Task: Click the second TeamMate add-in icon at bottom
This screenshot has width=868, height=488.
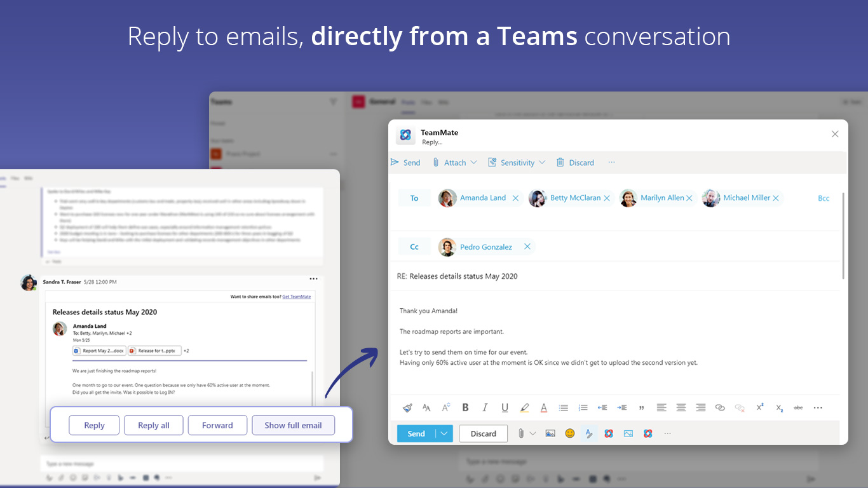Action: coord(648,433)
